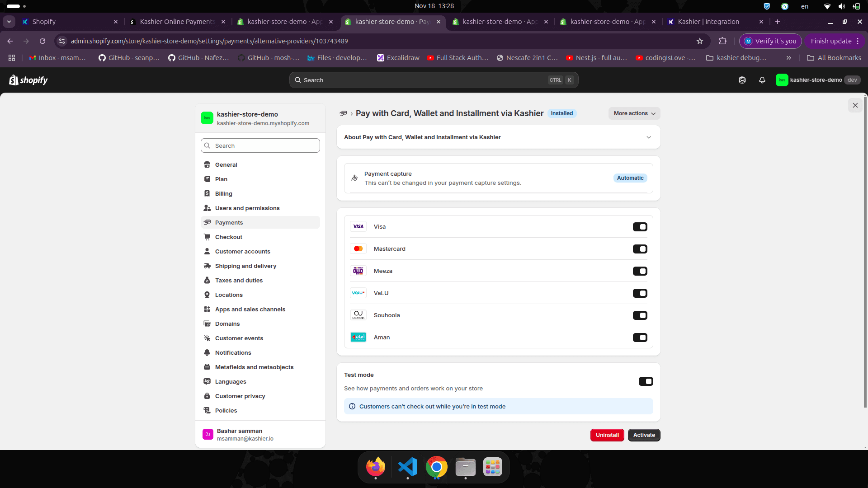Open the More actions dropdown
Screen dimensions: 868x488
click(634, 113)
